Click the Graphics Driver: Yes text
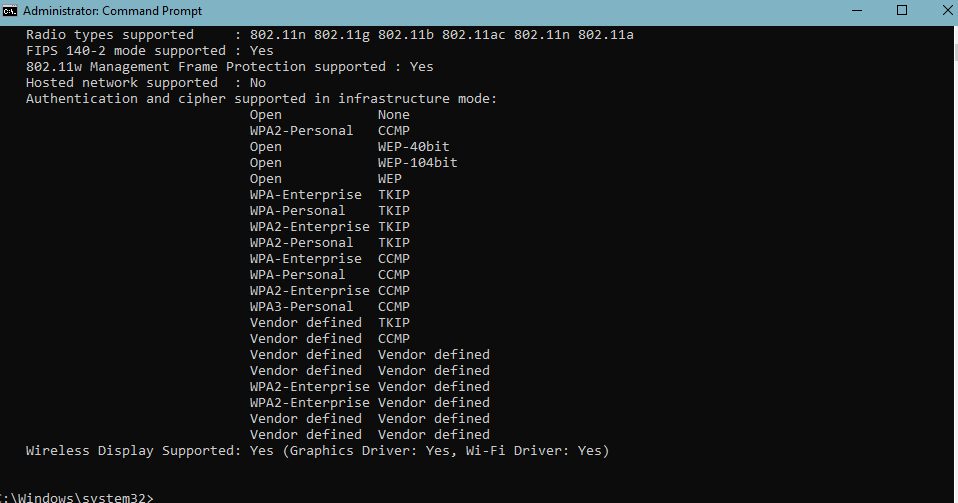This screenshot has width=958, height=503. 370,450
